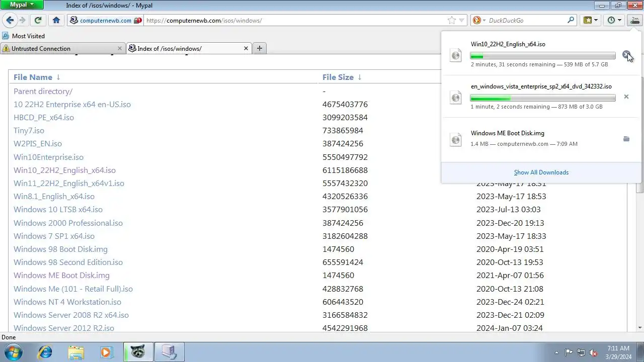Open a new tab

(x=259, y=48)
